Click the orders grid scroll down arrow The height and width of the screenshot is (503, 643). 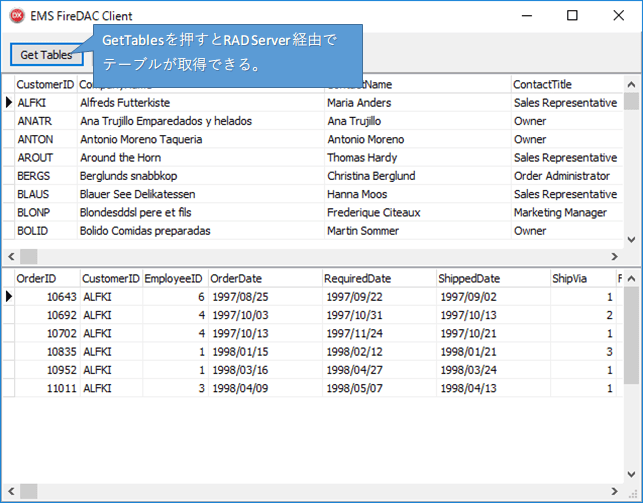632,474
